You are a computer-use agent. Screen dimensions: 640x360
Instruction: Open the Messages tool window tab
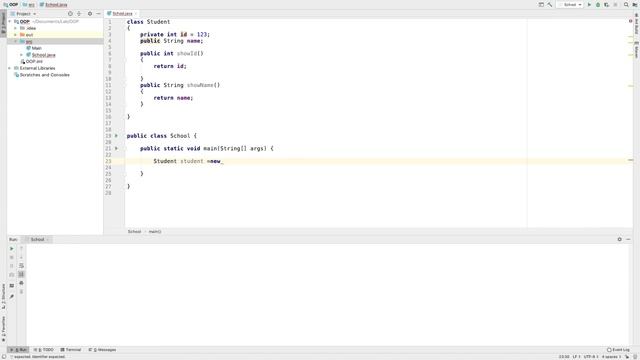click(x=102, y=350)
